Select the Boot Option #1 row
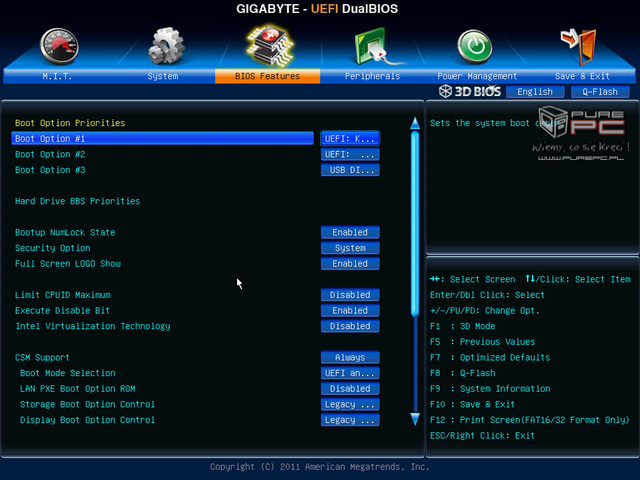 (x=162, y=138)
